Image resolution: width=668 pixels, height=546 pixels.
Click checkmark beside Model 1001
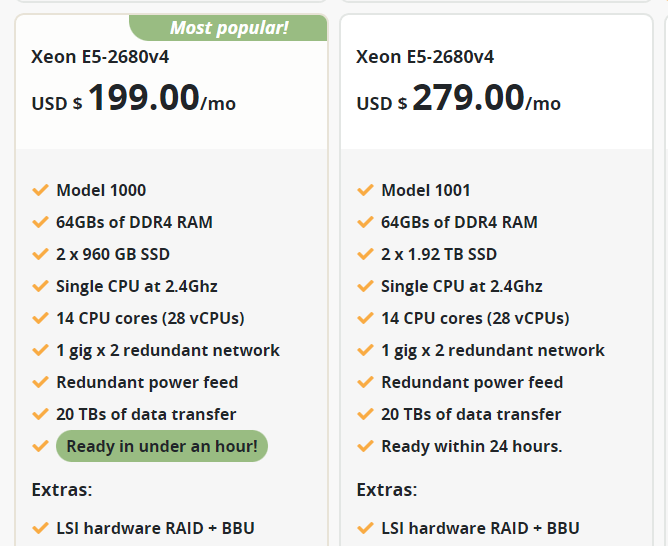365,190
